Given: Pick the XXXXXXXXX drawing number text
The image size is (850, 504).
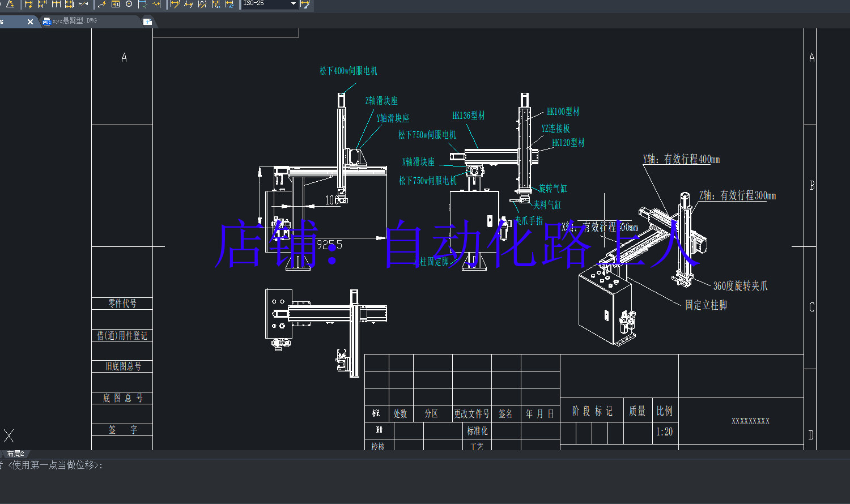Looking at the screenshot, I should [750, 421].
